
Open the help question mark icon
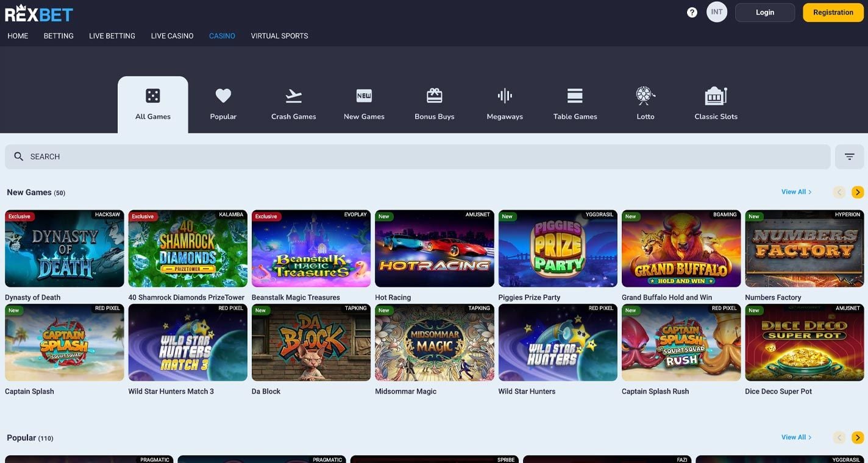click(692, 12)
